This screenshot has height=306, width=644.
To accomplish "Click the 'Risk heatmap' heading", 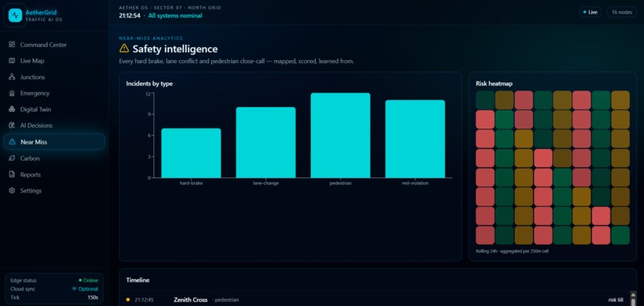I will click(494, 84).
